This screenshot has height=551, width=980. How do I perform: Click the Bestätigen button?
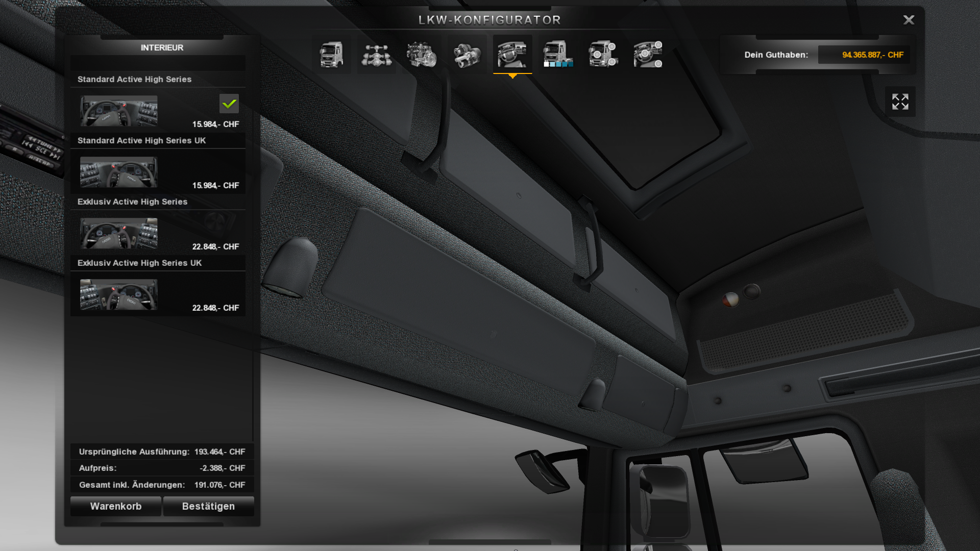(208, 506)
